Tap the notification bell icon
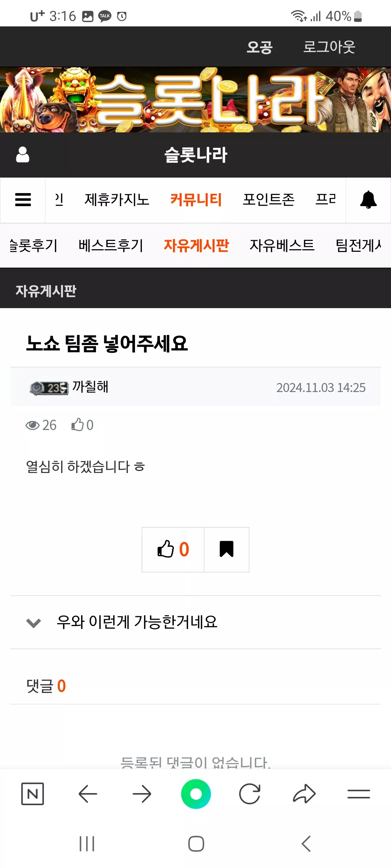Viewport: 391px width, 868px height. click(368, 200)
